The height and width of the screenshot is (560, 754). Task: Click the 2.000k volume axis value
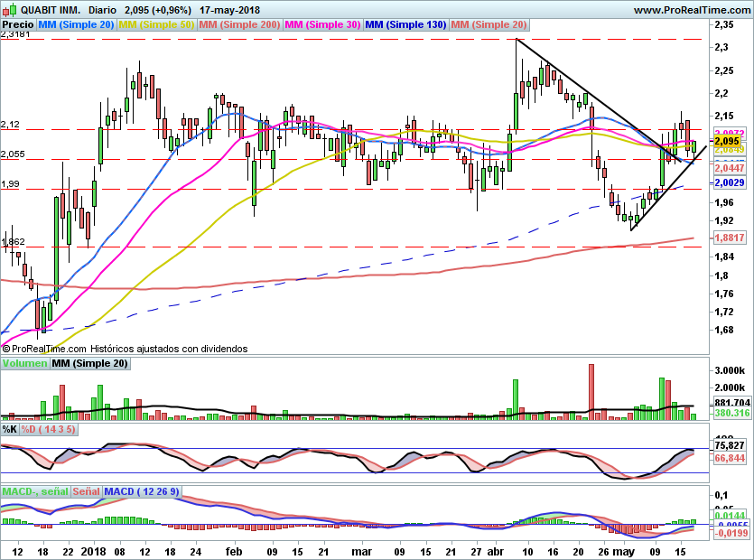click(730, 387)
